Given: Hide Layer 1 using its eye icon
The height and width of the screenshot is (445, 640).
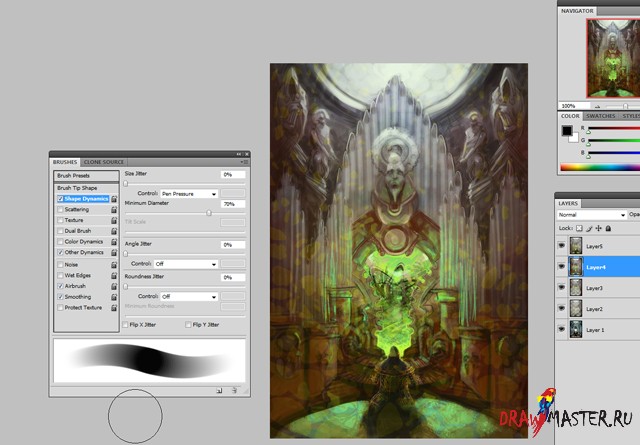Looking at the screenshot, I should tap(562, 329).
